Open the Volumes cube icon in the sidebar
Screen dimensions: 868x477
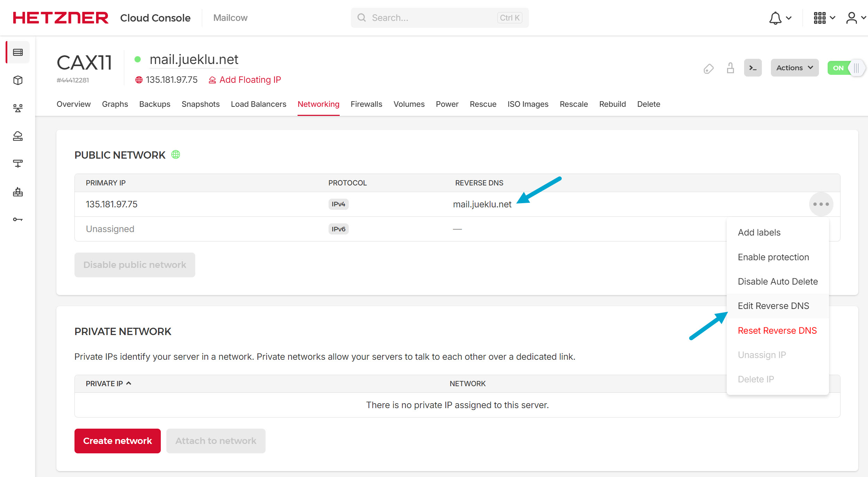[18, 80]
